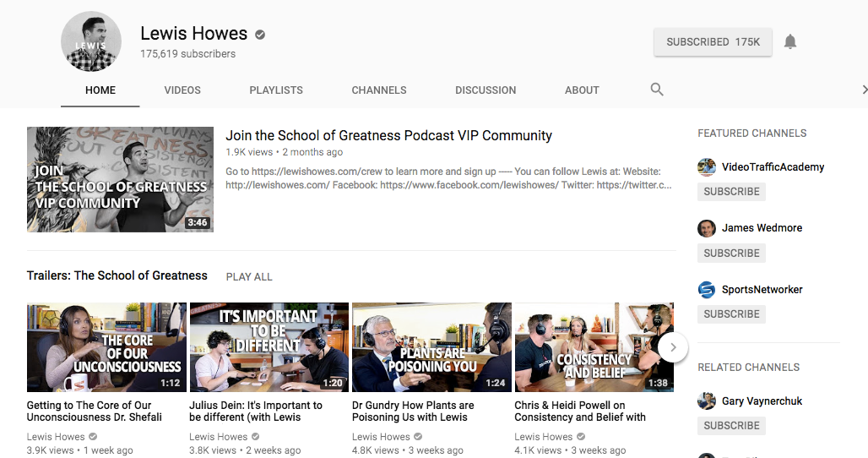
Task: Click 4.1K views • 3 weeks ago text
Action: (570, 450)
